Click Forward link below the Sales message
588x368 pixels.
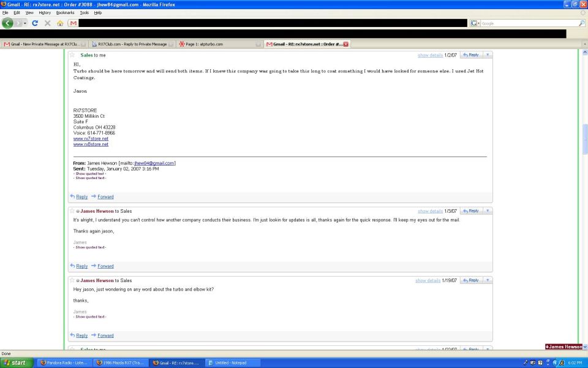point(105,197)
